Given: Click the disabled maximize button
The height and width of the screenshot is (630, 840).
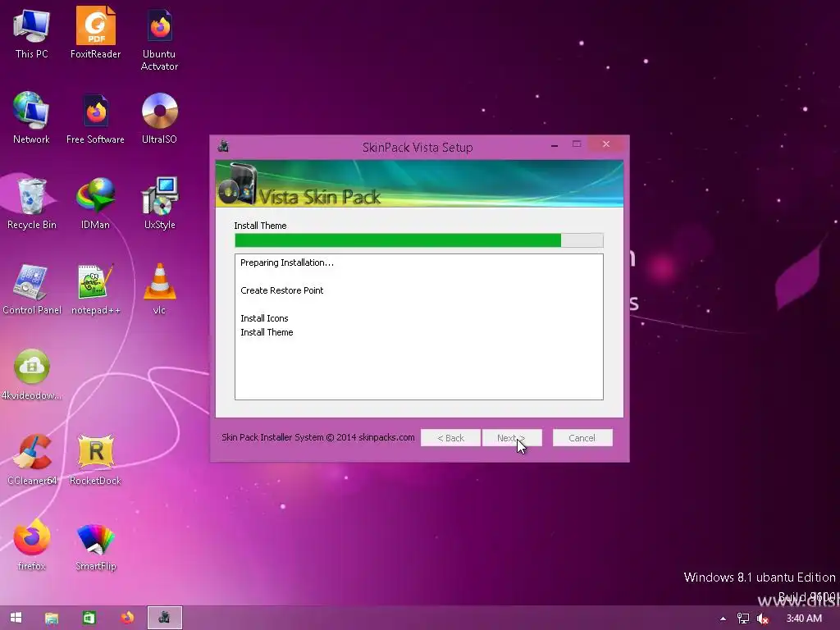Looking at the screenshot, I should [577, 144].
